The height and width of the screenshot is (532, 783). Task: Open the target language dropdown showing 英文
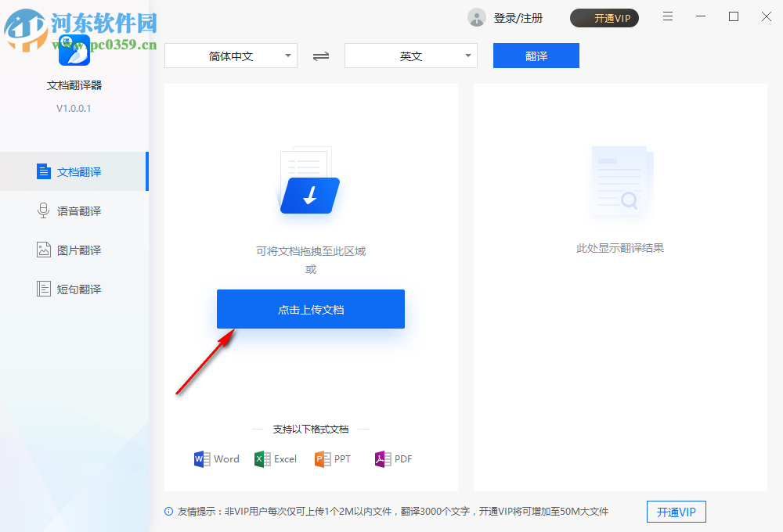[410, 56]
